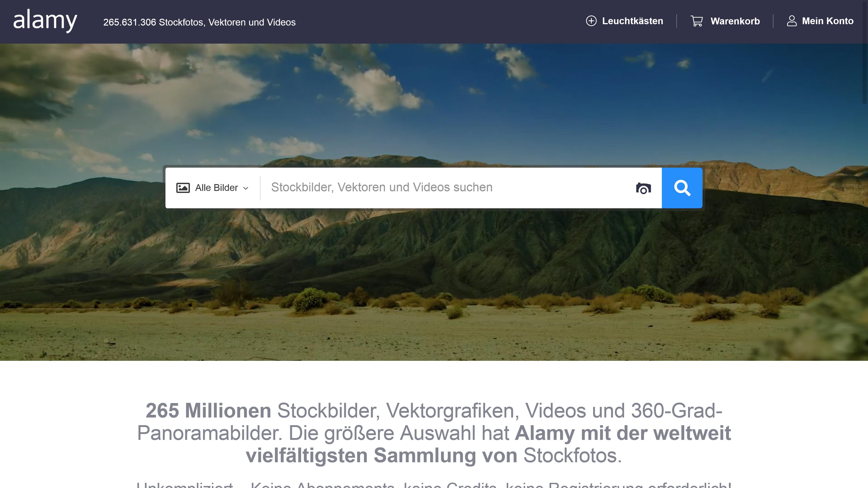Open media filter options via dropdown arrow
The image size is (868, 488).
(x=246, y=188)
